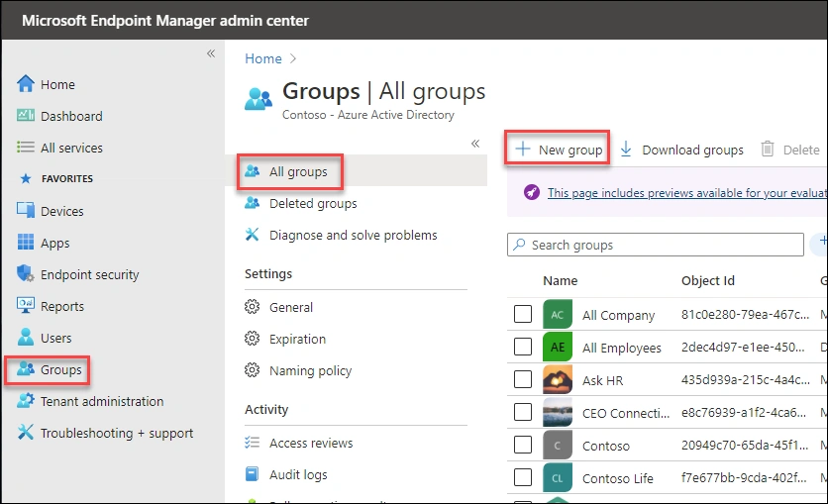This screenshot has width=828, height=504.
Task: Click the CL avatar tile
Action: 557,477
